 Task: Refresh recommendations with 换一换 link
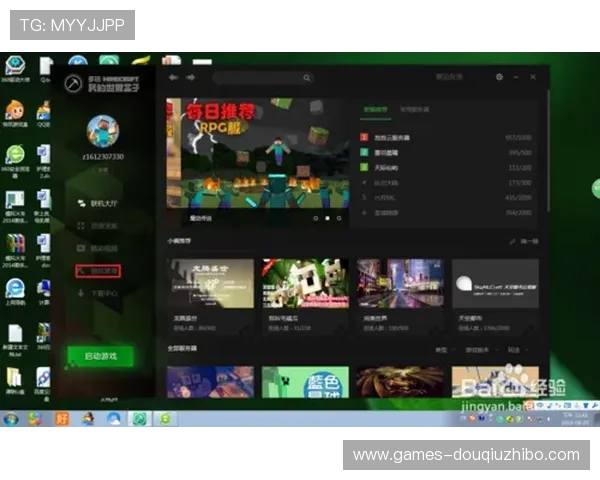click(x=529, y=242)
